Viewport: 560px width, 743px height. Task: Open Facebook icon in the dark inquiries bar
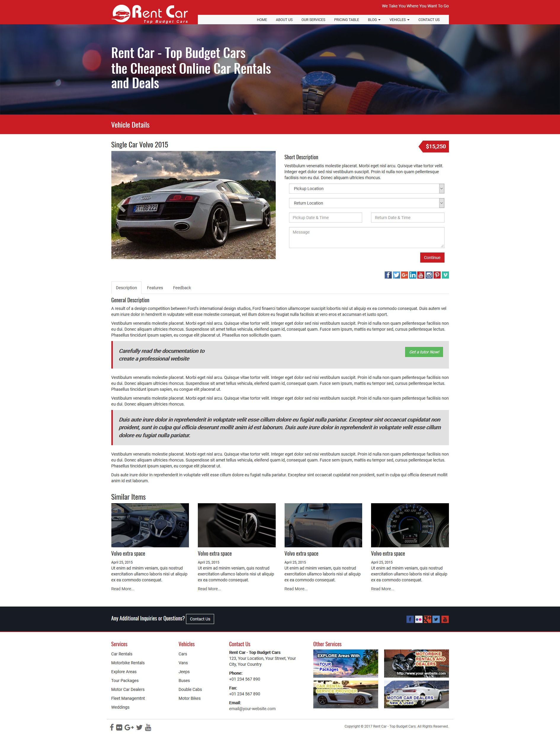pyautogui.click(x=410, y=619)
